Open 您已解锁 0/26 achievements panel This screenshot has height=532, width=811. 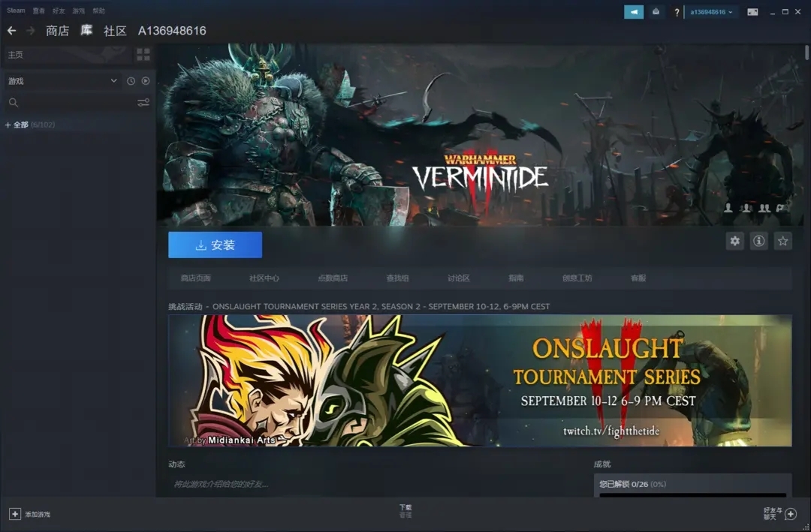click(x=692, y=485)
